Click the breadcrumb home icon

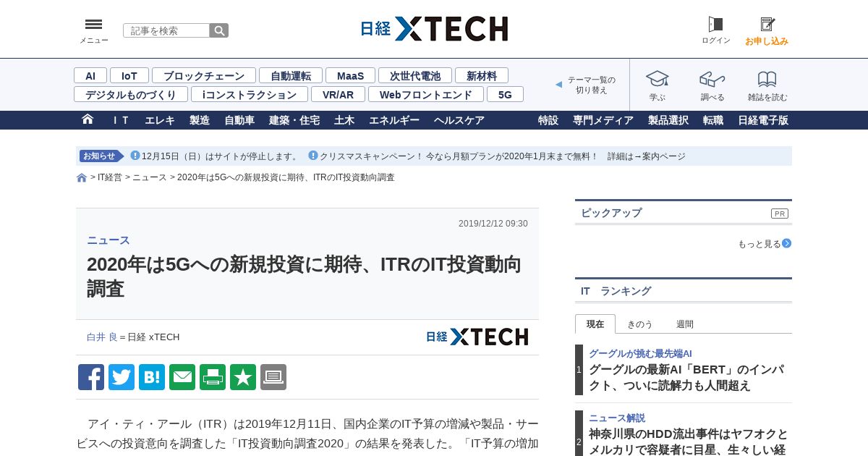coord(82,177)
